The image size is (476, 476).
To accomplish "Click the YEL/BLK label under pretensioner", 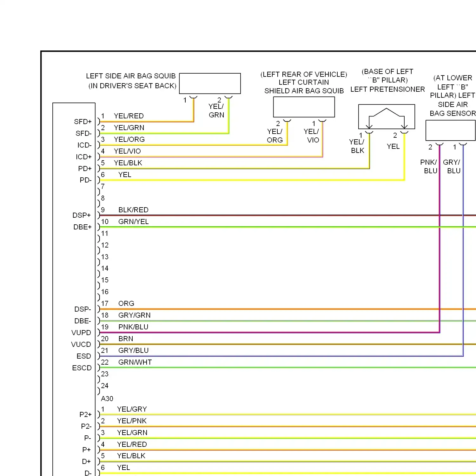I will [x=357, y=146].
